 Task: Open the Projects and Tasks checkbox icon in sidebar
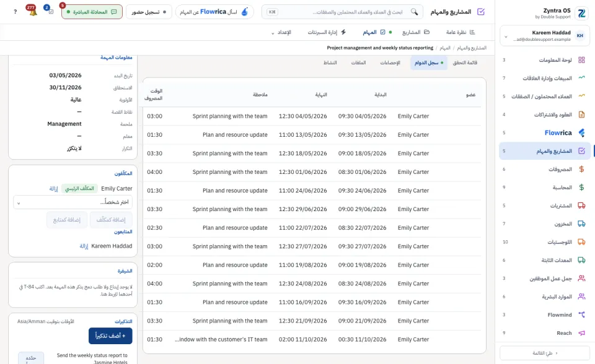581,151
